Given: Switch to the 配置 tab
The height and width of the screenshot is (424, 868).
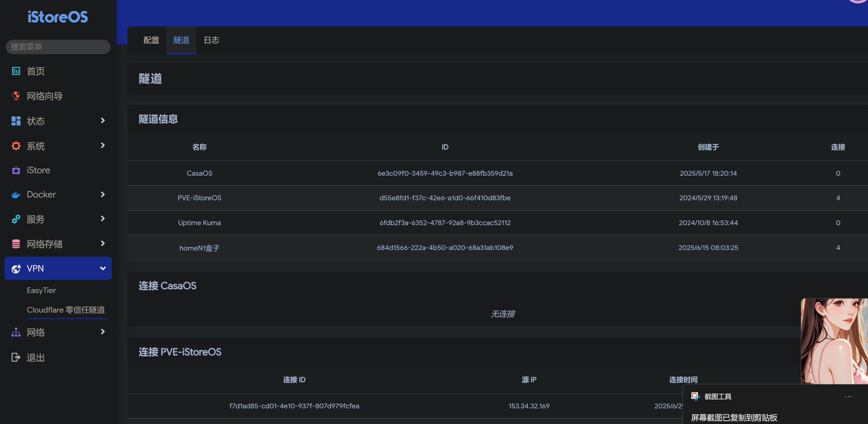Looking at the screenshot, I should pyautogui.click(x=151, y=41).
